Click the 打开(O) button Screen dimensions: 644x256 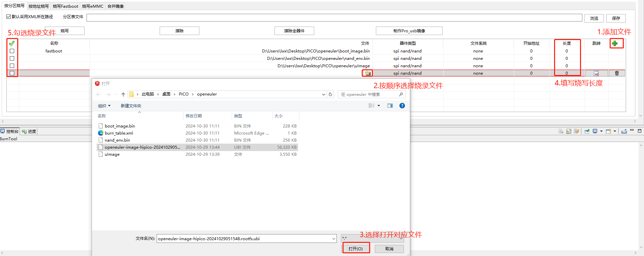point(356,249)
